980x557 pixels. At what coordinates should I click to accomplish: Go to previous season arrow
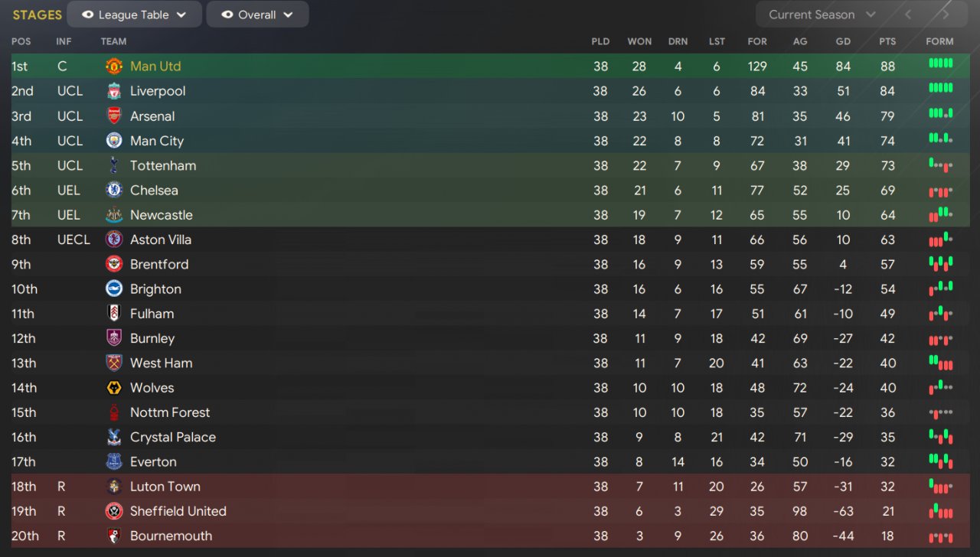pos(909,15)
